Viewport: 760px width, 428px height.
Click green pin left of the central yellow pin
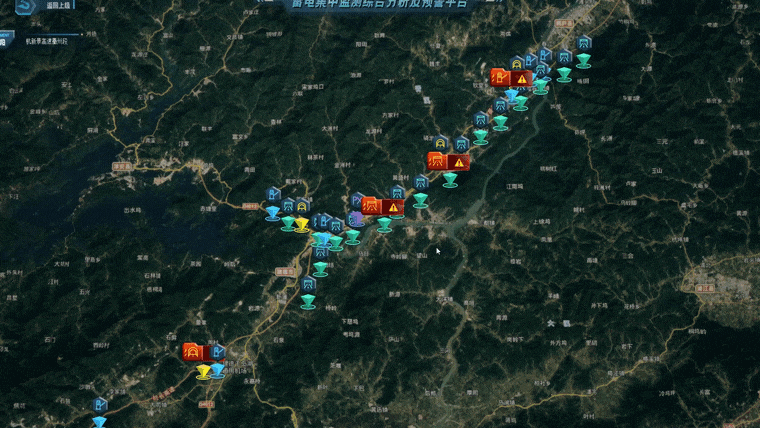pyautogui.click(x=288, y=223)
